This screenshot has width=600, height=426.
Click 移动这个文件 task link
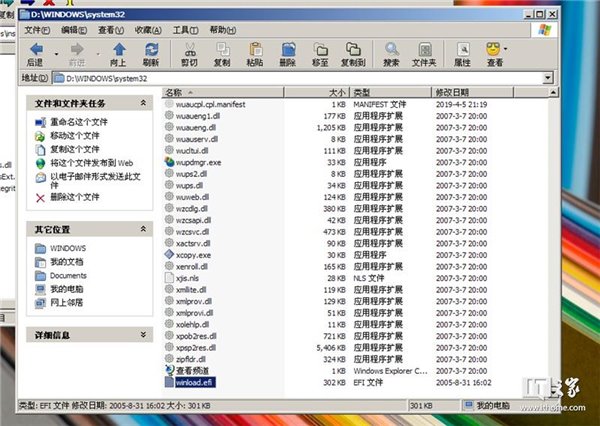[x=75, y=136]
